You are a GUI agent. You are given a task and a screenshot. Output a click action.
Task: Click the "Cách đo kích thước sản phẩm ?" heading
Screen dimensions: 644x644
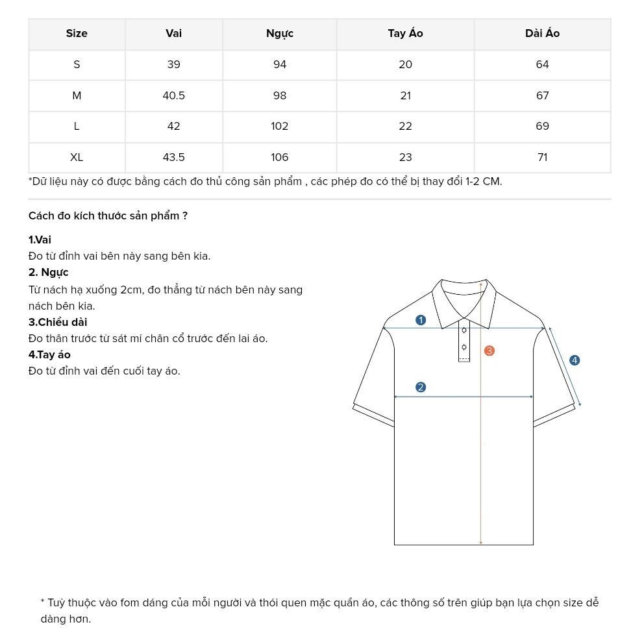pyautogui.click(x=108, y=216)
